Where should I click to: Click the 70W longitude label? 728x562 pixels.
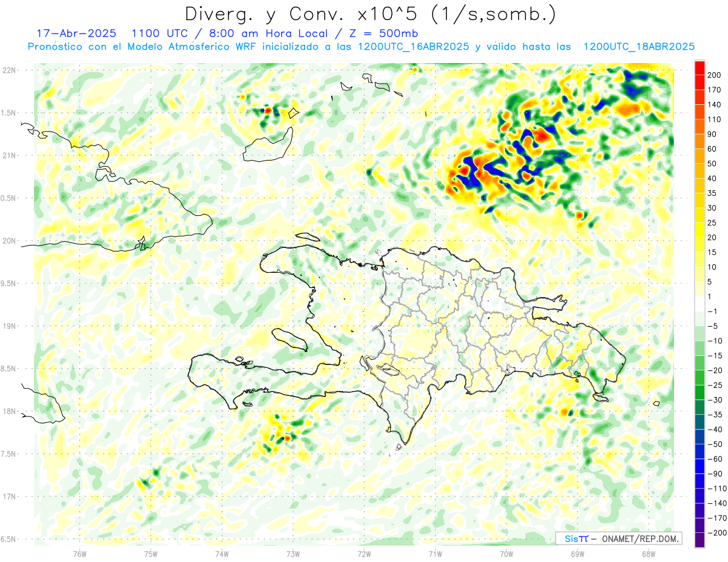(x=507, y=554)
